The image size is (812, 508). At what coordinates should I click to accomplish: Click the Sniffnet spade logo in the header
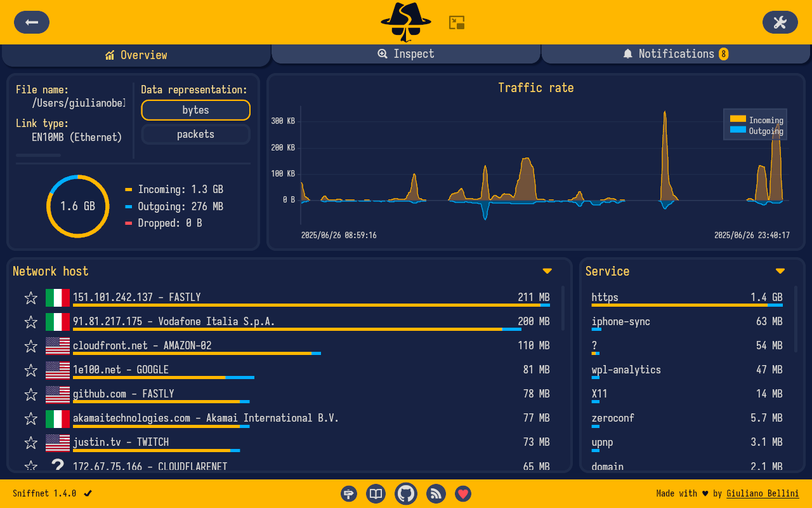pos(405,21)
